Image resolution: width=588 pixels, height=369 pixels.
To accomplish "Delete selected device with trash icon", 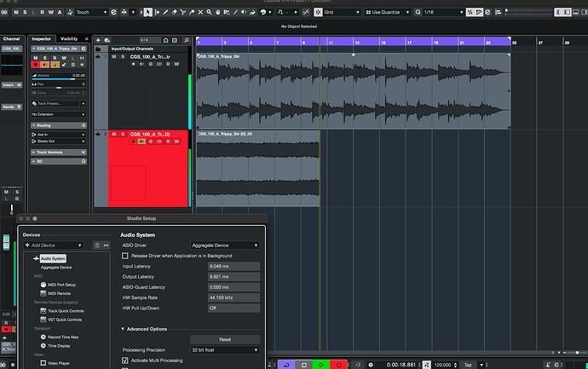I will [97, 245].
